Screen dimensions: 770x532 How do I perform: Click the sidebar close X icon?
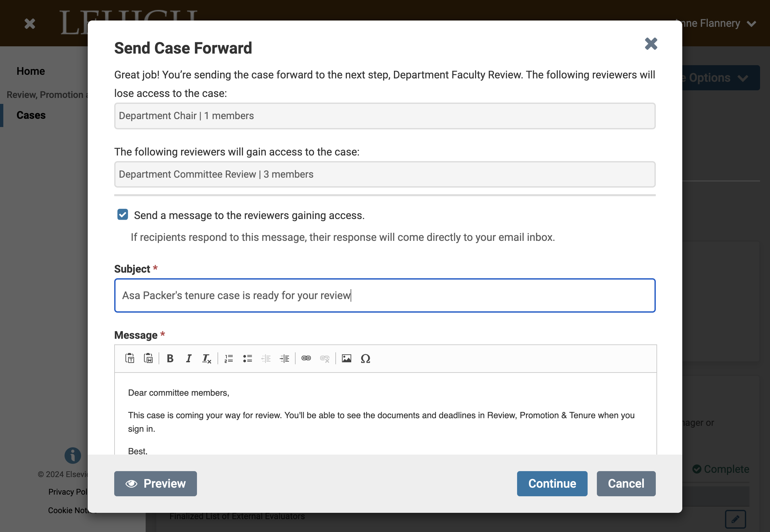point(30,24)
